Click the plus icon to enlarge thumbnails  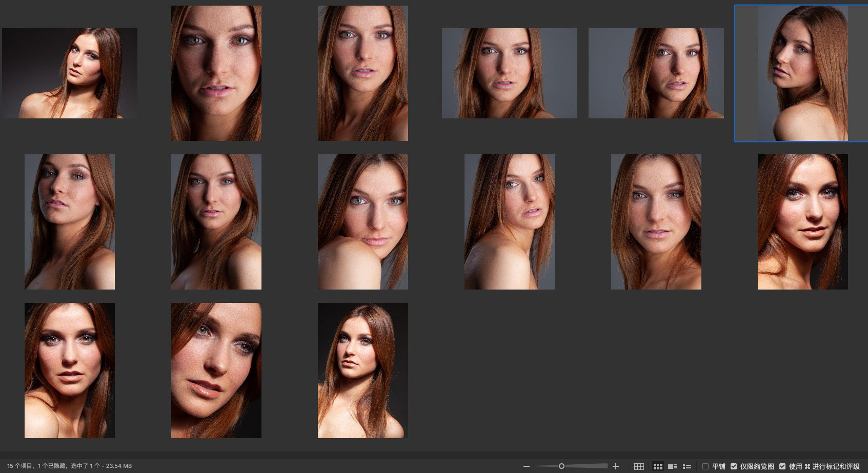coord(616,466)
